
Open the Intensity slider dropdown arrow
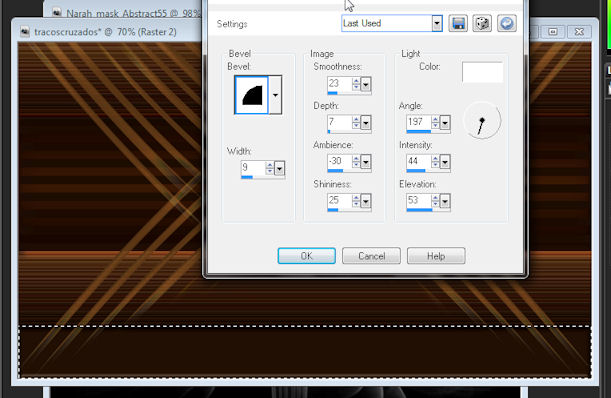[x=445, y=162]
